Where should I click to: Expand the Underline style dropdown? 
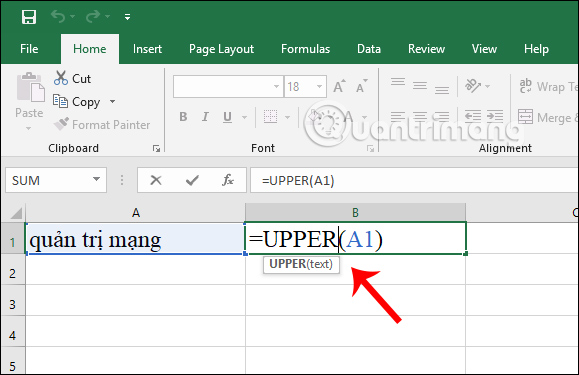[x=244, y=117]
